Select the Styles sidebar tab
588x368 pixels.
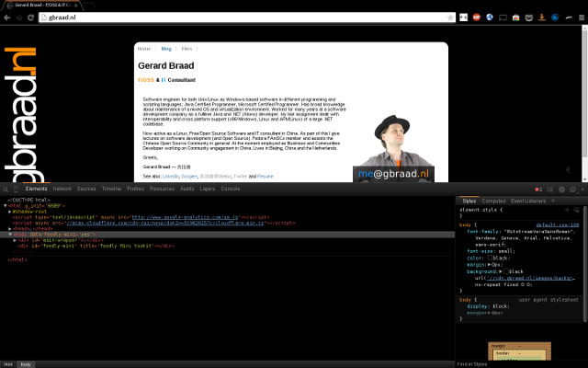(469, 201)
